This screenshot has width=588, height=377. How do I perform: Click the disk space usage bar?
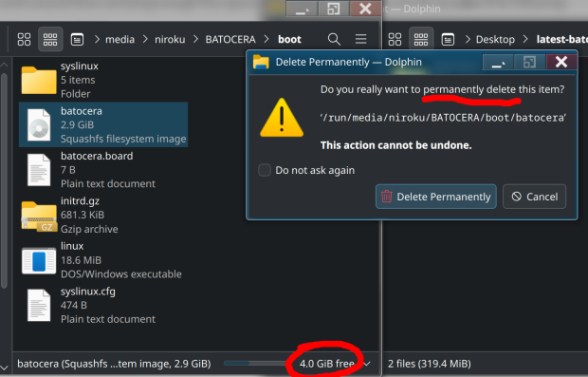pos(255,363)
